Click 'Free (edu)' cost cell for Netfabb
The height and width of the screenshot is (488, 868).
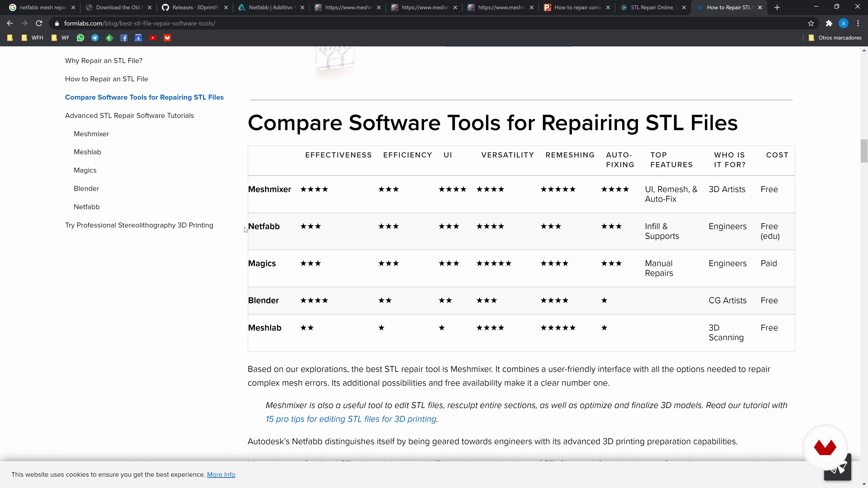click(770, 231)
